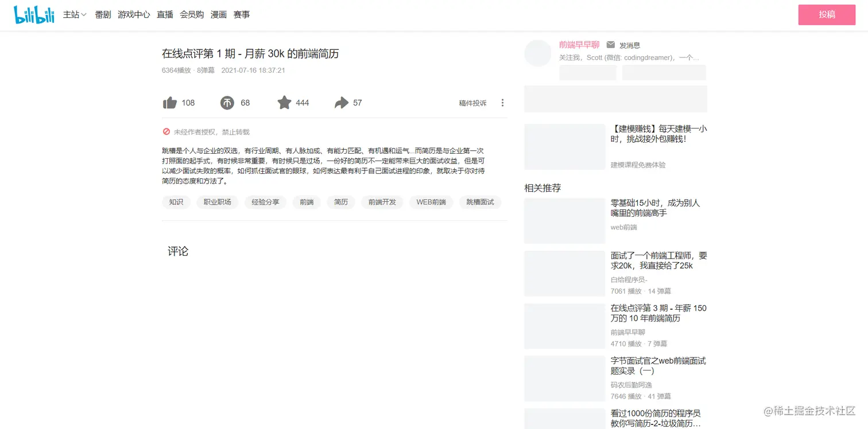This screenshot has width=868, height=429.
Task: Click the 未经作者授权,禁止转载 notice
Action: pyautogui.click(x=212, y=132)
